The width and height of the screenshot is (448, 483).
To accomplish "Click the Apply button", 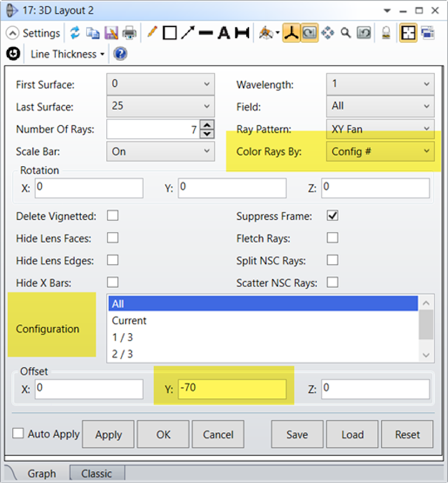I will click(109, 435).
